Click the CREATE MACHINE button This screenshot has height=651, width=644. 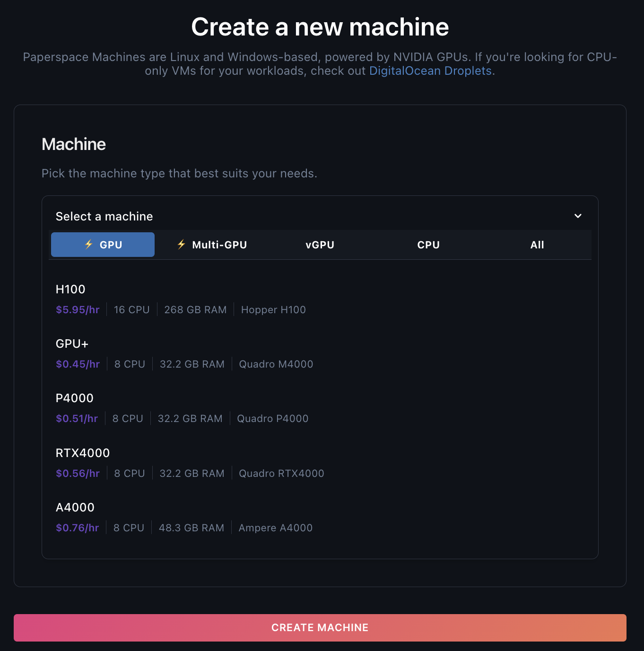320,628
